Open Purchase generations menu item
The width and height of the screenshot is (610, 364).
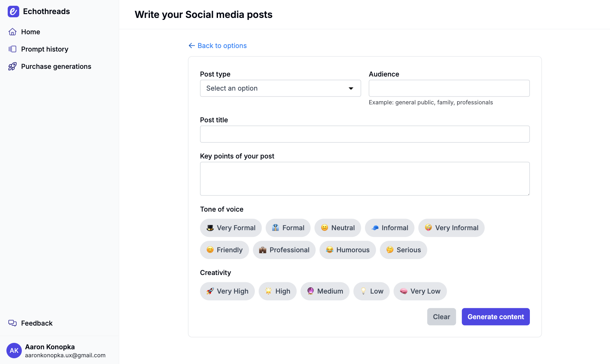pos(56,66)
